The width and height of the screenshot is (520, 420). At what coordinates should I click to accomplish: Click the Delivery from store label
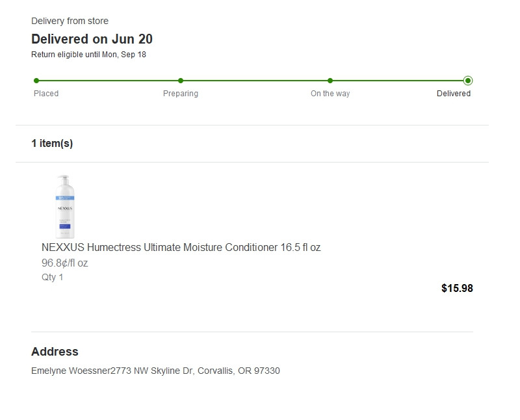(x=70, y=21)
